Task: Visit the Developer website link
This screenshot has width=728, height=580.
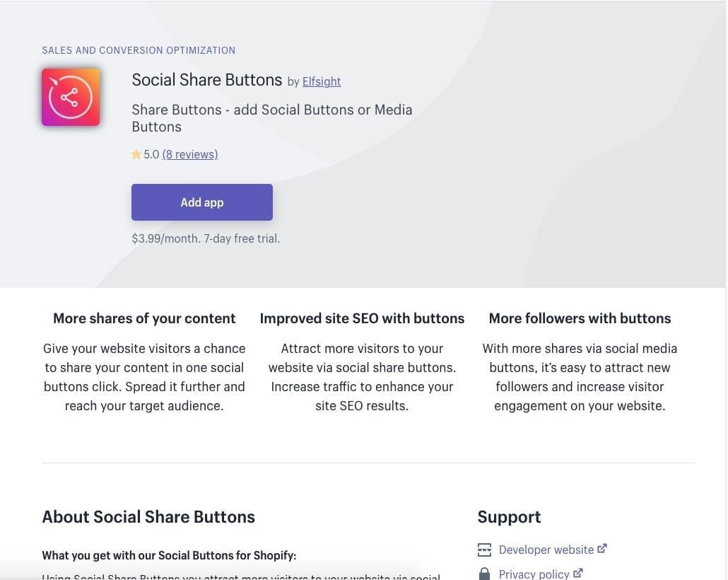Action: pos(546,550)
